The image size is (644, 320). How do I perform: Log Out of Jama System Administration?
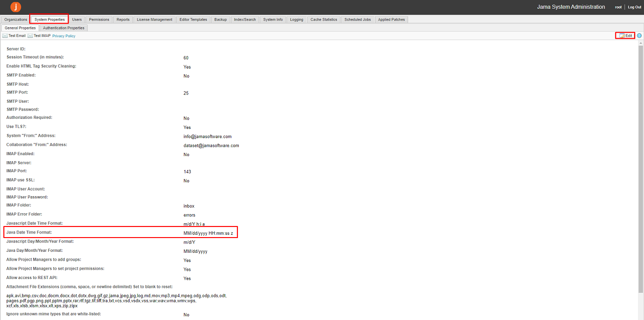click(634, 7)
